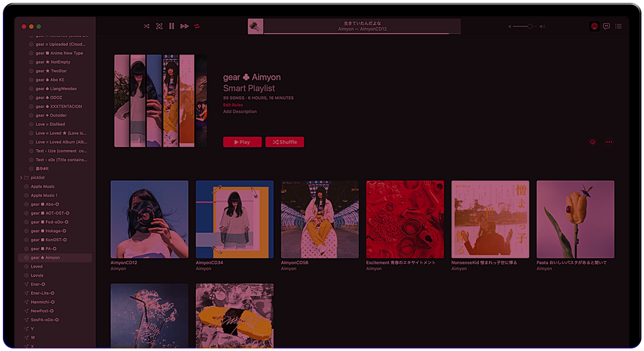Select the picklist folder row
This screenshot has width=644, height=351.
[55, 178]
